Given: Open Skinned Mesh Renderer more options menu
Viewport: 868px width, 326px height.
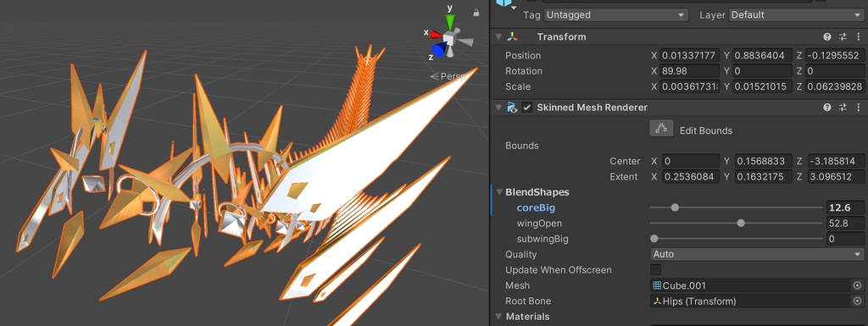Looking at the screenshot, I should 858,108.
